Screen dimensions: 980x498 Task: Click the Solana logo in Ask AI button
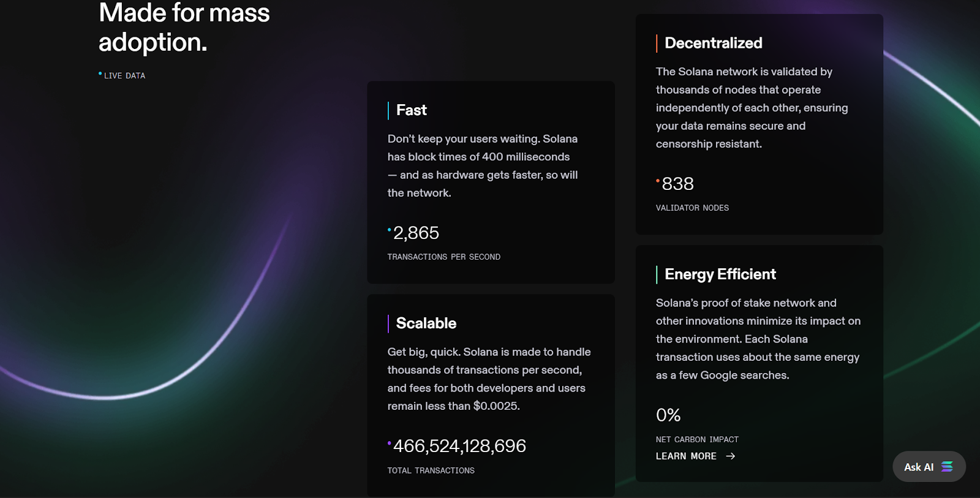tap(947, 467)
